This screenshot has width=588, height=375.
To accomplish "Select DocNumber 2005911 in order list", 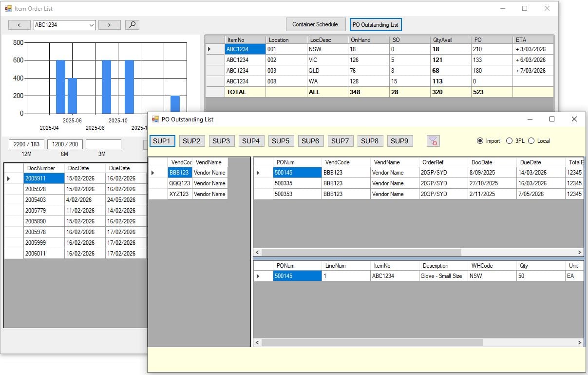I will (44, 178).
